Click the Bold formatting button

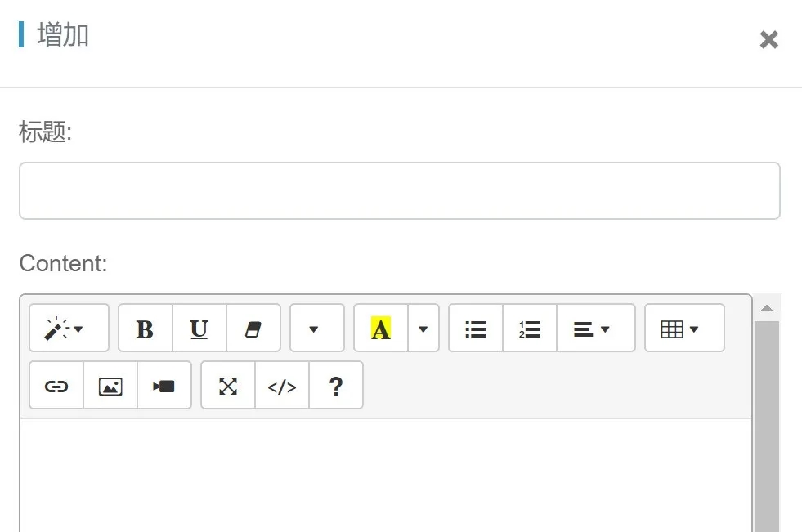pos(145,329)
